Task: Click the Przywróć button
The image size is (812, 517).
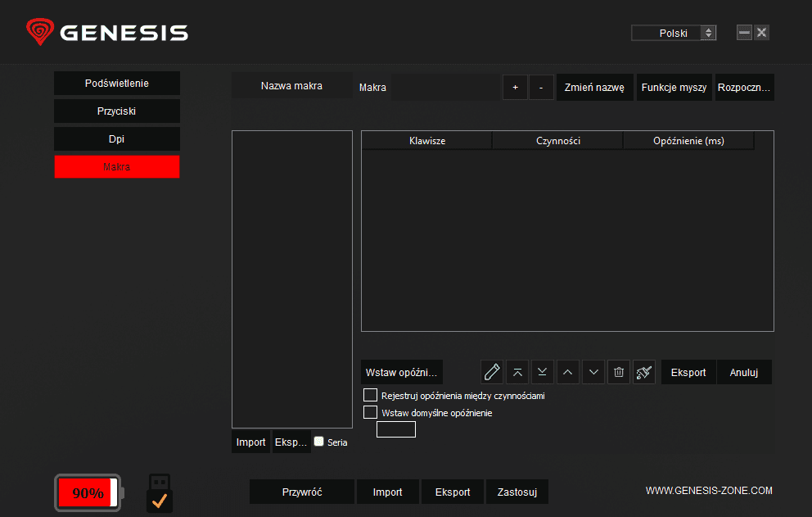Action: pos(302,492)
